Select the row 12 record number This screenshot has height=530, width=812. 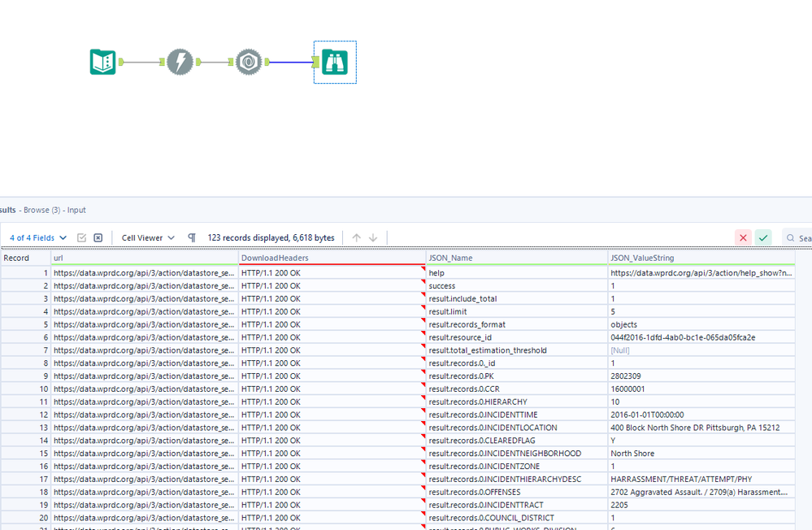[x=24, y=415]
